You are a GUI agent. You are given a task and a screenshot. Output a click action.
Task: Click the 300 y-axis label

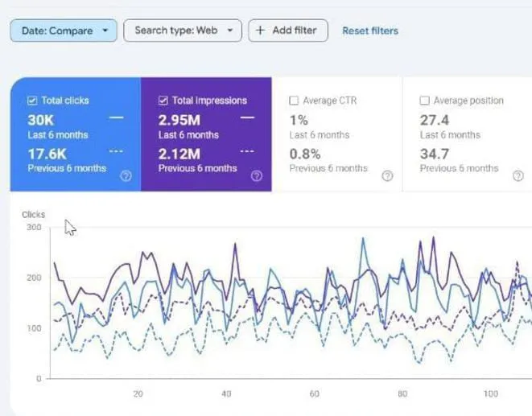pyautogui.click(x=34, y=227)
